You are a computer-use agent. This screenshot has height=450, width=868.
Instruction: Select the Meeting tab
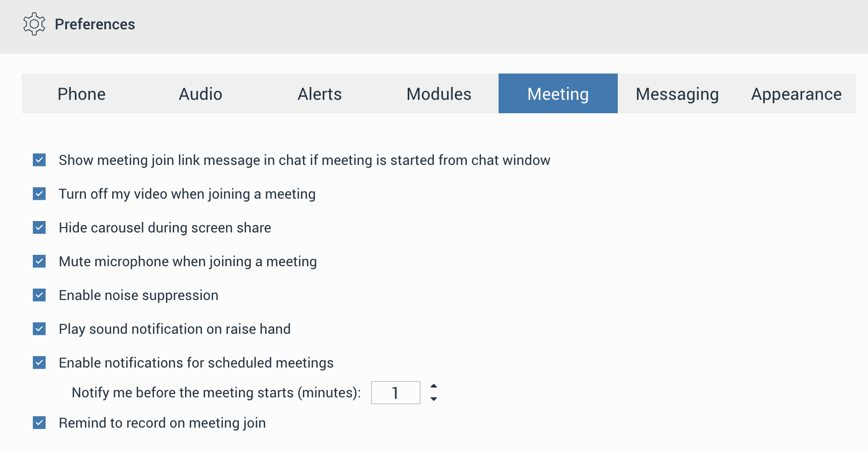coord(558,93)
